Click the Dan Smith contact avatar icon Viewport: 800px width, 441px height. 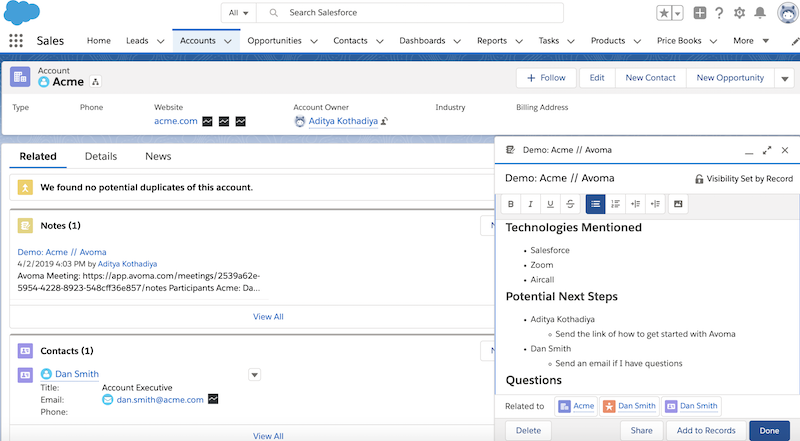pyautogui.click(x=46, y=374)
